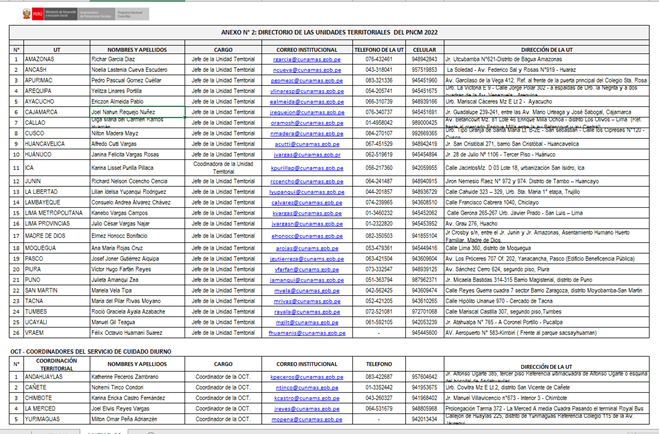Open the email link fhuamanis@cunamas.gob.pe

click(x=307, y=333)
